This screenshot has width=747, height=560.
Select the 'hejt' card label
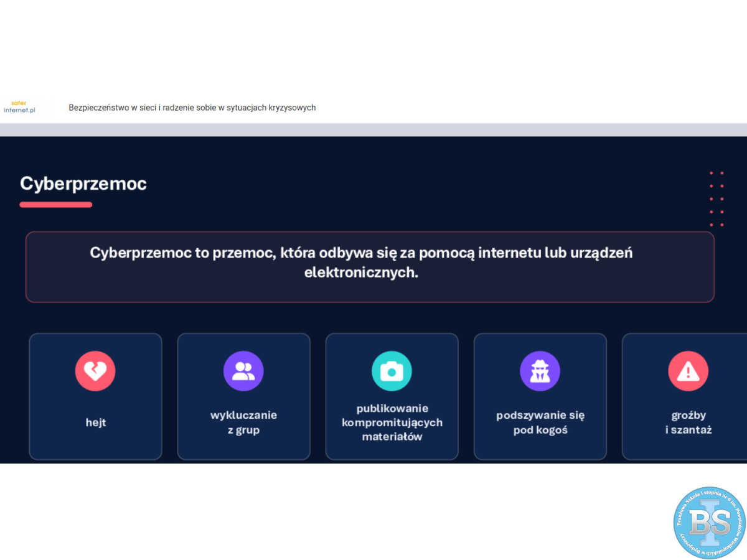point(95,422)
